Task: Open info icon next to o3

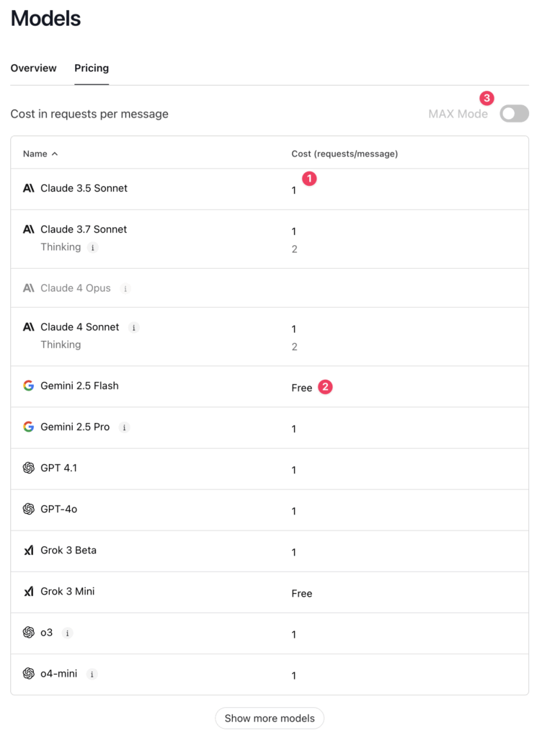Action: tap(67, 633)
